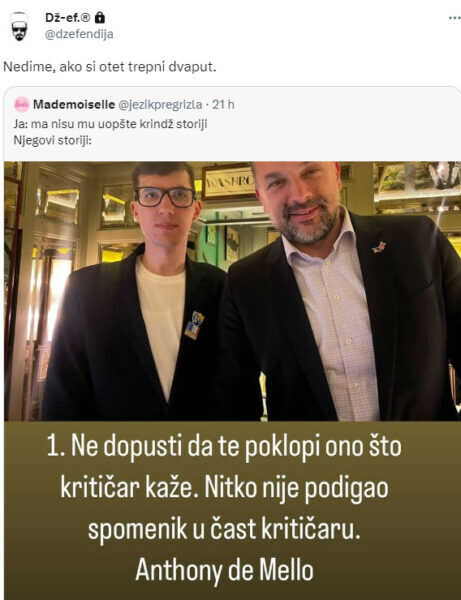
Task: Click the 'Njegovi storiji:' line
Action: click(x=52, y=140)
